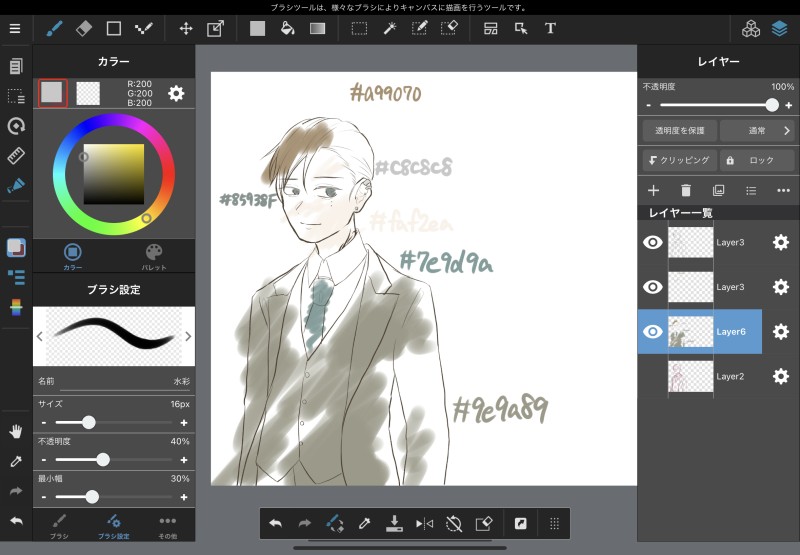Select the dot/curve snap tool
800x555 pixels.
click(x=144, y=29)
